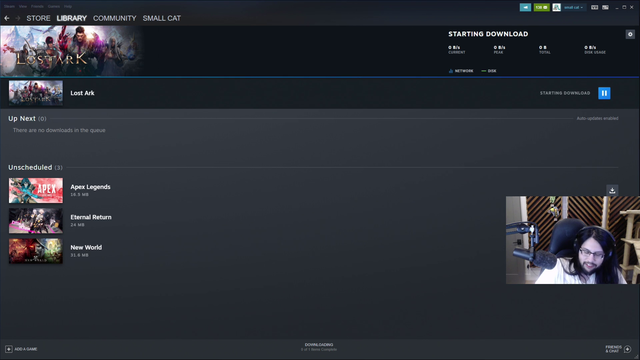This screenshot has height=360, width=640.
Task: Click the Apex Legends thumbnail
Action: pos(36,190)
